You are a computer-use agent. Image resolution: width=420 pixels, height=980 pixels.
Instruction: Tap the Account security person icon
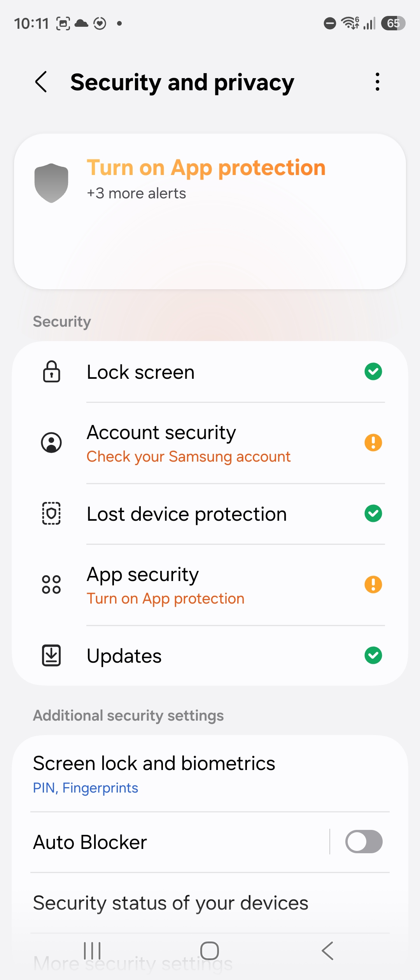(x=51, y=443)
